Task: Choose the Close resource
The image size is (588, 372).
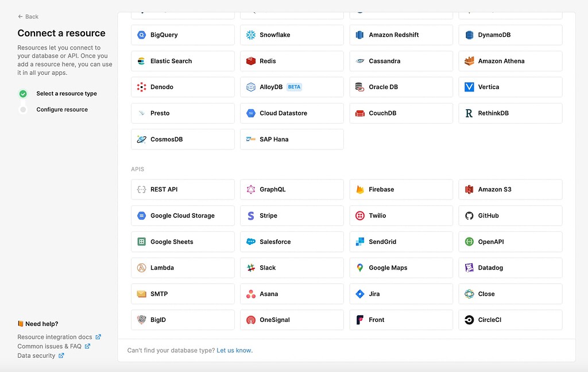Action: pos(510,294)
